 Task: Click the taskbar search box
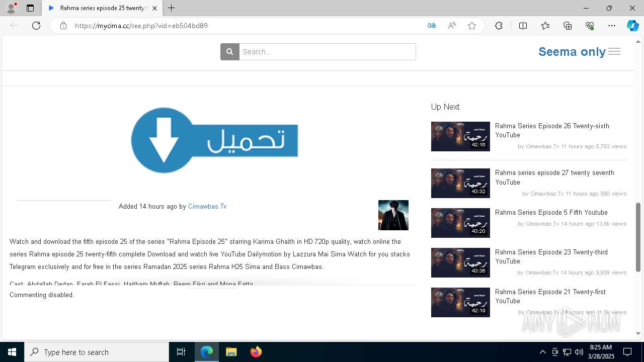[x=97, y=352]
